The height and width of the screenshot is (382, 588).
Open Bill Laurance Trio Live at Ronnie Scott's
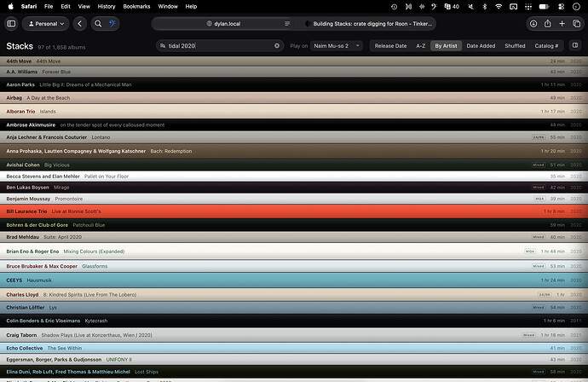294,211
